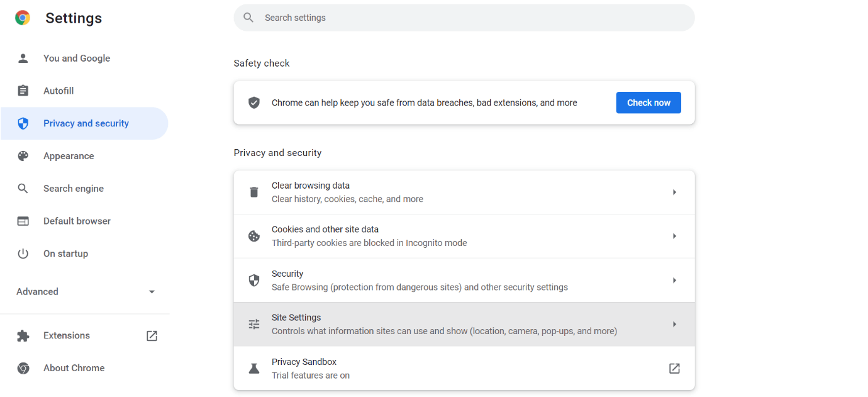Viewport: 868px width, 397px height.
Task: Open Cookies and other site data arrow
Action: pyautogui.click(x=674, y=237)
